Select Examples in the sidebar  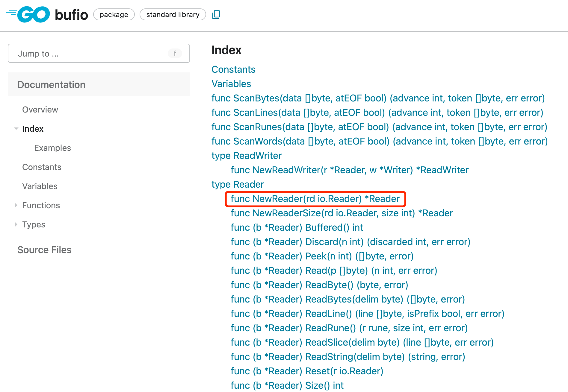coord(52,148)
